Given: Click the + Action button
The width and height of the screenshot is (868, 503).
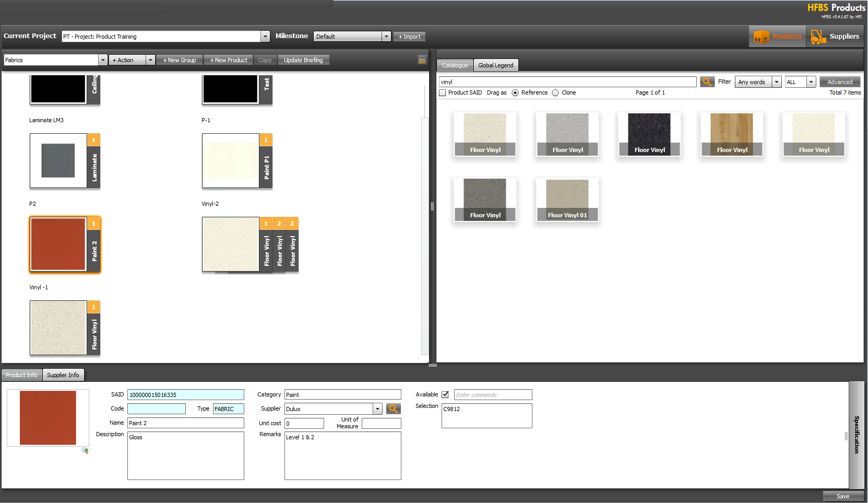Looking at the screenshot, I should pos(127,60).
